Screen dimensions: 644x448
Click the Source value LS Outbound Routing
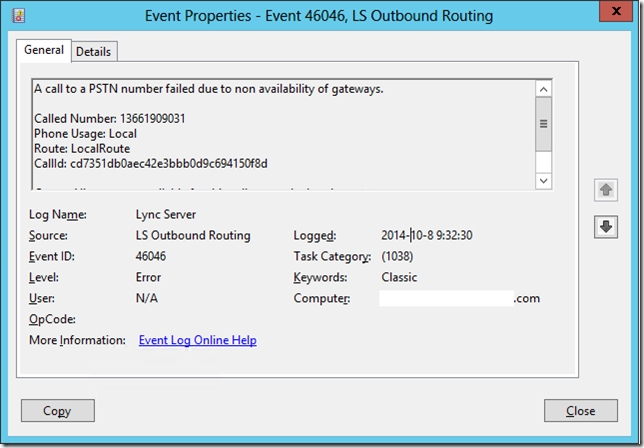[193, 235]
